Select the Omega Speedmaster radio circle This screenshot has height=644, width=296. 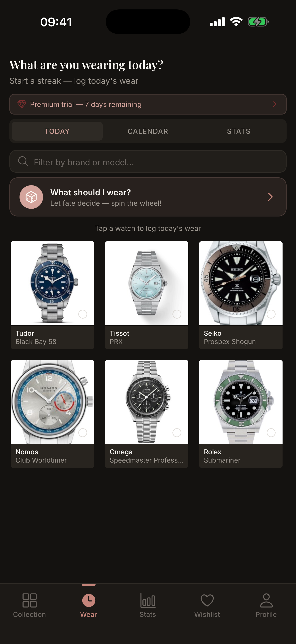coord(177,432)
